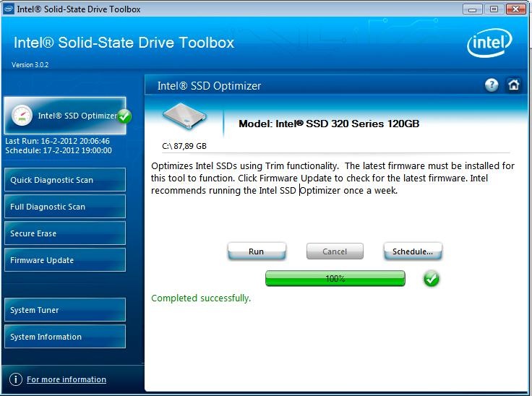Click the Model: Intel SSD 320 Series text

[x=329, y=124]
